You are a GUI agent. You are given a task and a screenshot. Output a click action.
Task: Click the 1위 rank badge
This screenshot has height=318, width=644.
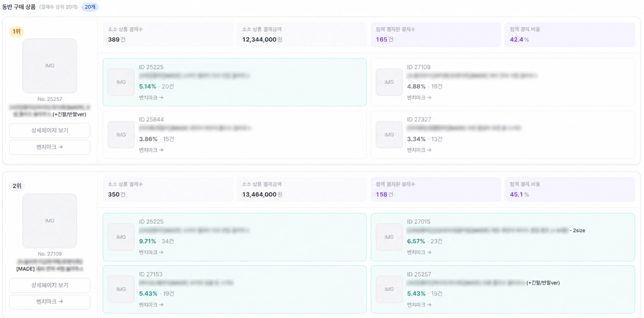pos(17,32)
